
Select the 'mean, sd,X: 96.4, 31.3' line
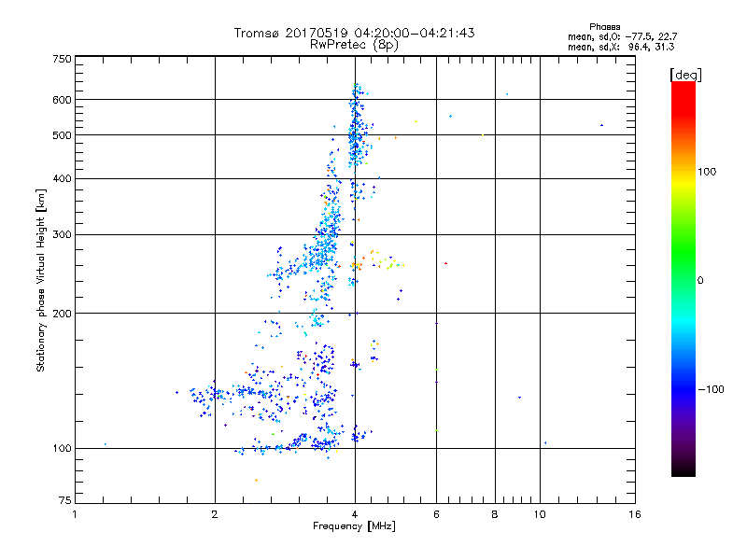[x=621, y=47]
